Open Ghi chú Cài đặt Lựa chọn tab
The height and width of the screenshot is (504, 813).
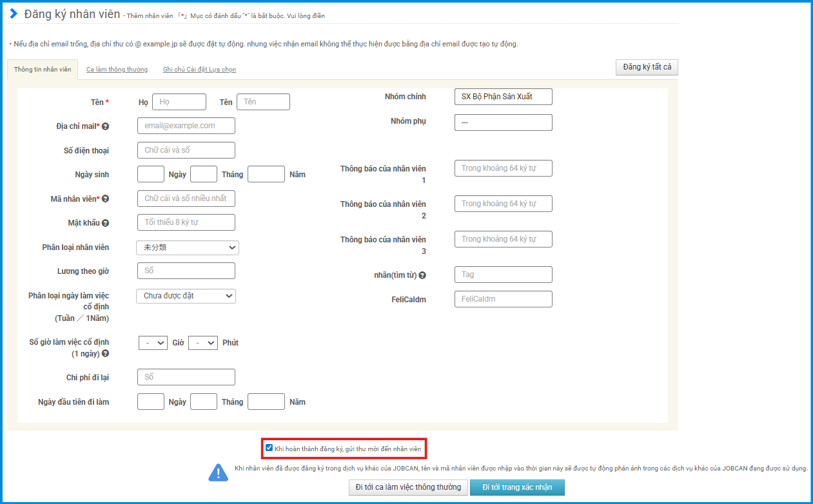click(199, 70)
